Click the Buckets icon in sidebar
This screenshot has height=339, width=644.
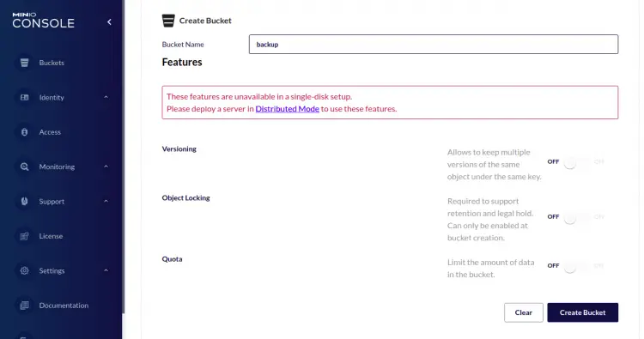coord(24,63)
